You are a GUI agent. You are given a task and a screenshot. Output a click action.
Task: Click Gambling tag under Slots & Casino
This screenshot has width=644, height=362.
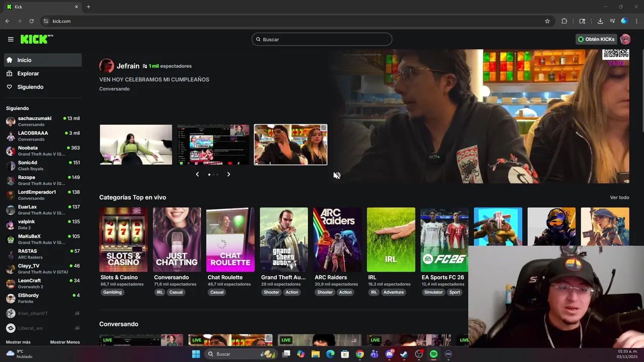tap(112, 292)
